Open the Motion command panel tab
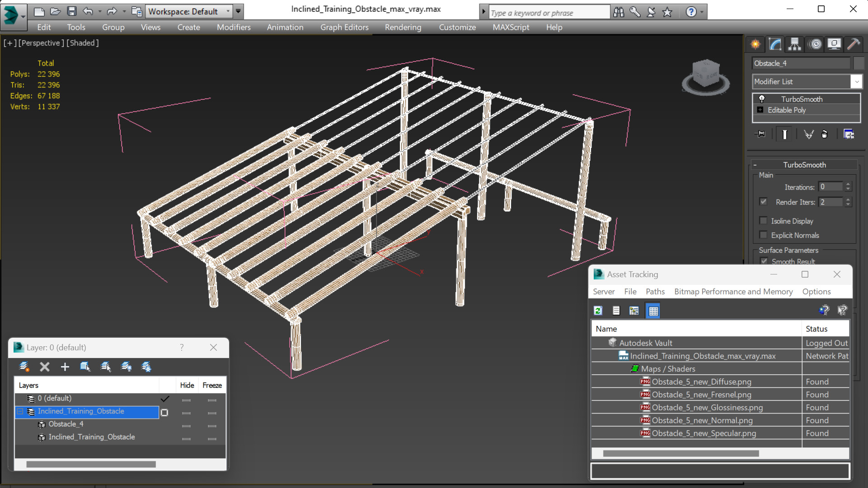The width and height of the screenshot is (868, 488). (x=816, y=44)
